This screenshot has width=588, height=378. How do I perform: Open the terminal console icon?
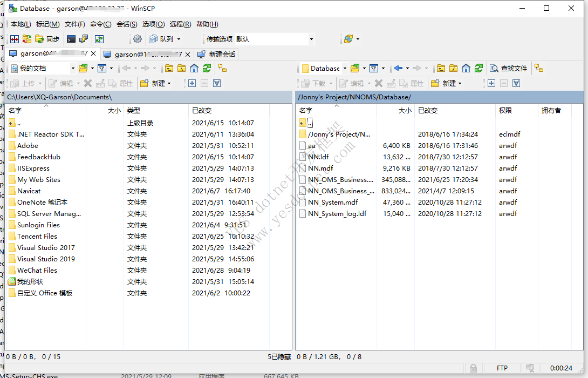point(71,39)
